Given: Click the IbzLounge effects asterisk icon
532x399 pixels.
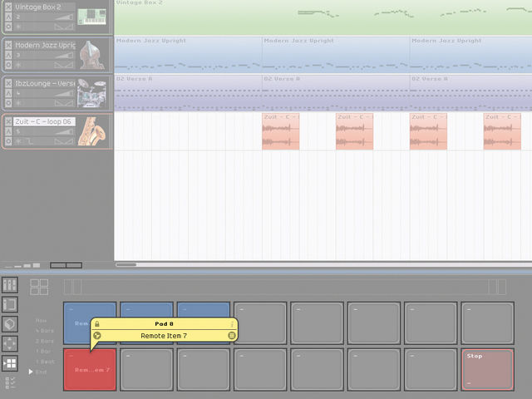Looking at the screenshot, I should coord(18,103).
